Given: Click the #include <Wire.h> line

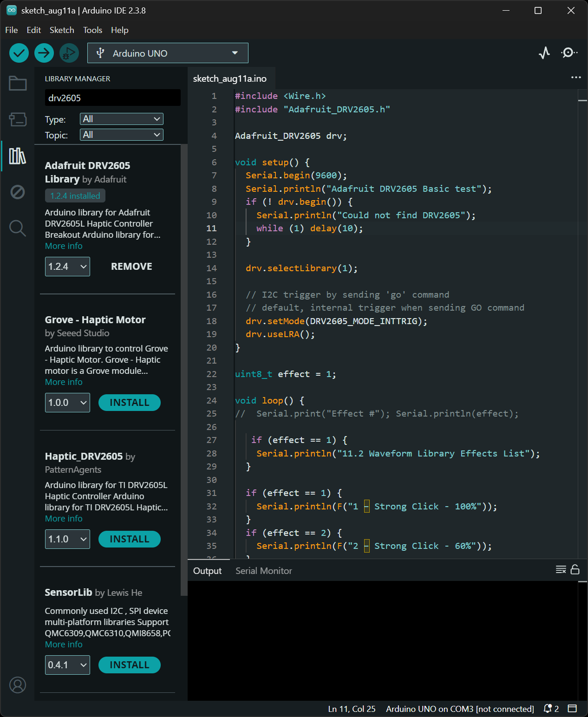Looking at the screenshot, I should (280, 96).
